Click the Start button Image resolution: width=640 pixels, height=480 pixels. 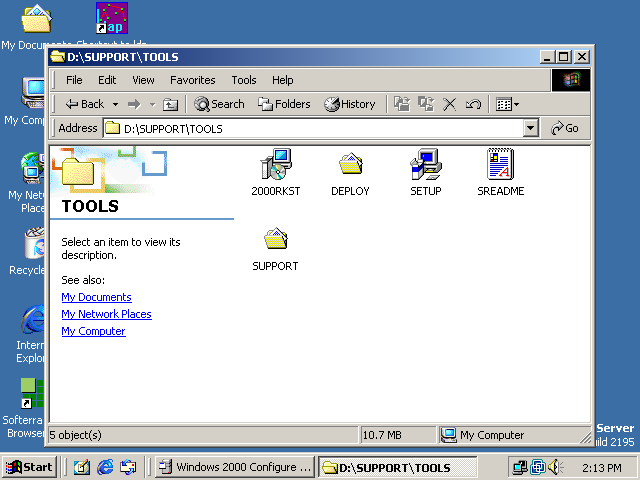coord(29,467)
